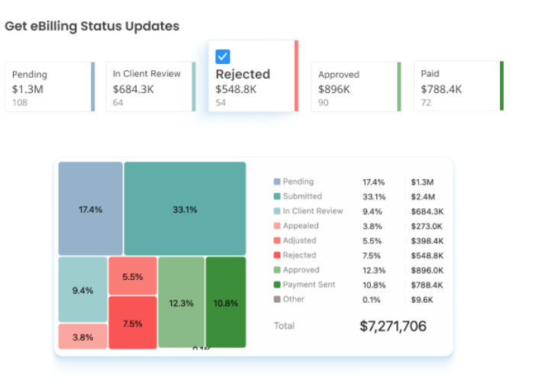Screen dimensions: 535x392
Task: Click the Payment Sent legend swatch
Action: tap(277, 284)
